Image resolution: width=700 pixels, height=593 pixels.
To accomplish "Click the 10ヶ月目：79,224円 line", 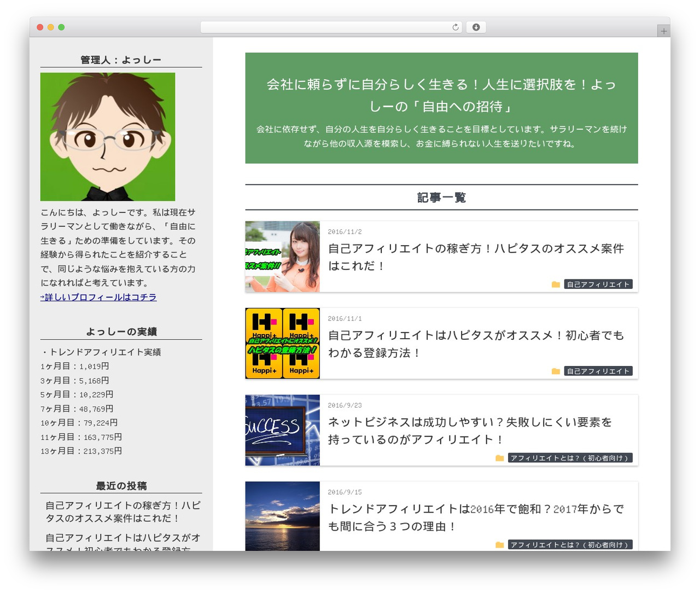I will click(x=79, y=423).
